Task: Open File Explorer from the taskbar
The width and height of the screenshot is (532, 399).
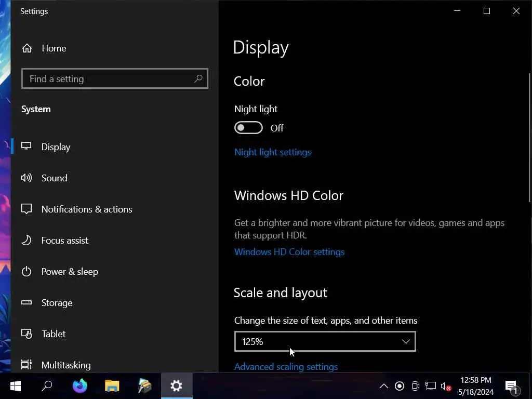Action: point(112,386)
